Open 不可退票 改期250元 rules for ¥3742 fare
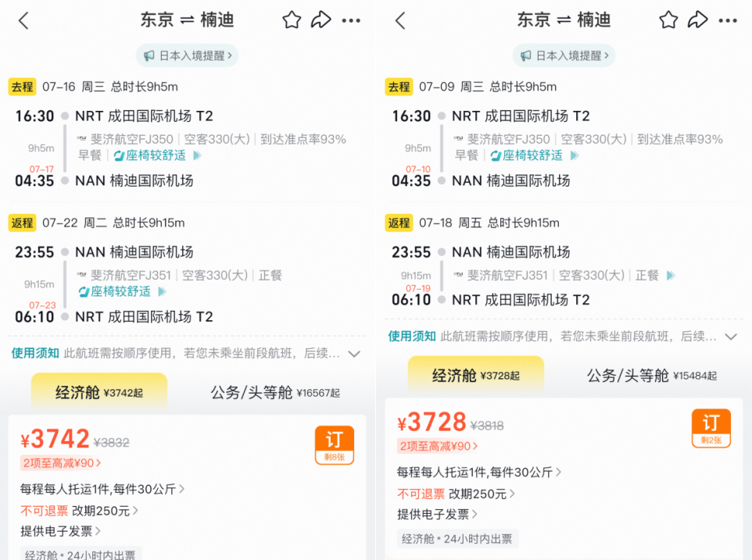The width and height of the screenshot is (752, 560). (79, 511)
